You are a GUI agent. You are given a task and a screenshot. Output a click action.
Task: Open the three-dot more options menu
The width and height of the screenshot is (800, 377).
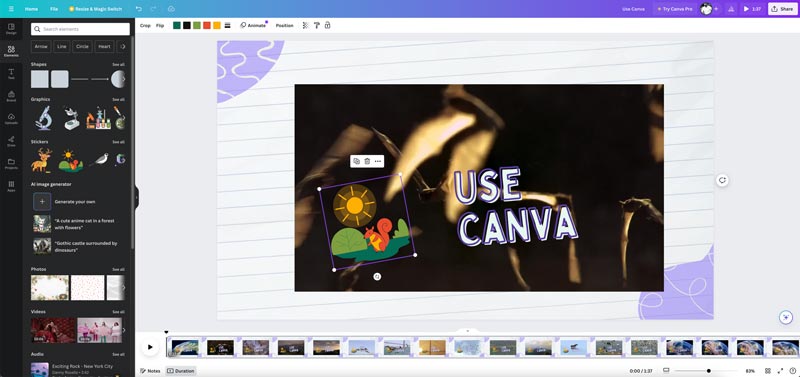click(378, 161)
